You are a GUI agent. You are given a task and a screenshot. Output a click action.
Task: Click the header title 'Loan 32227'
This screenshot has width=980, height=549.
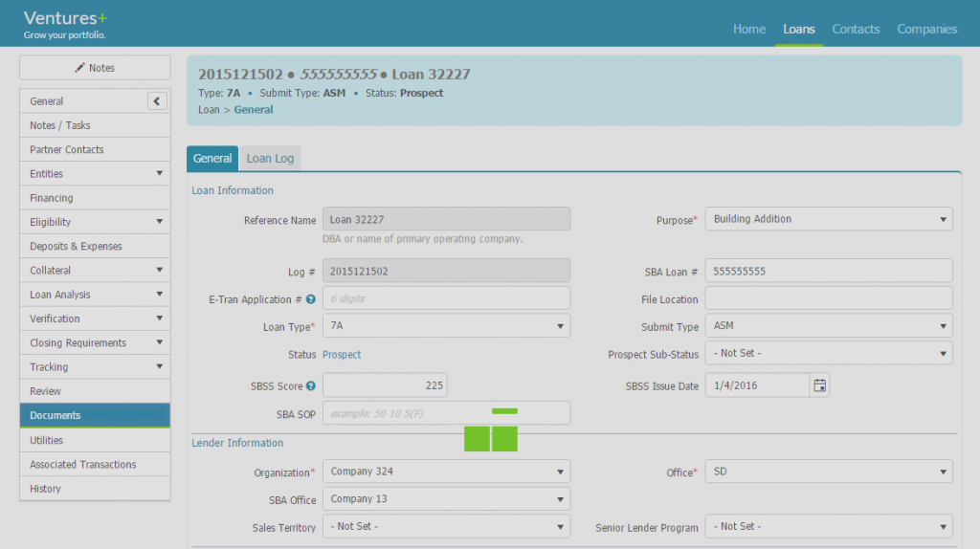(431, 75)
